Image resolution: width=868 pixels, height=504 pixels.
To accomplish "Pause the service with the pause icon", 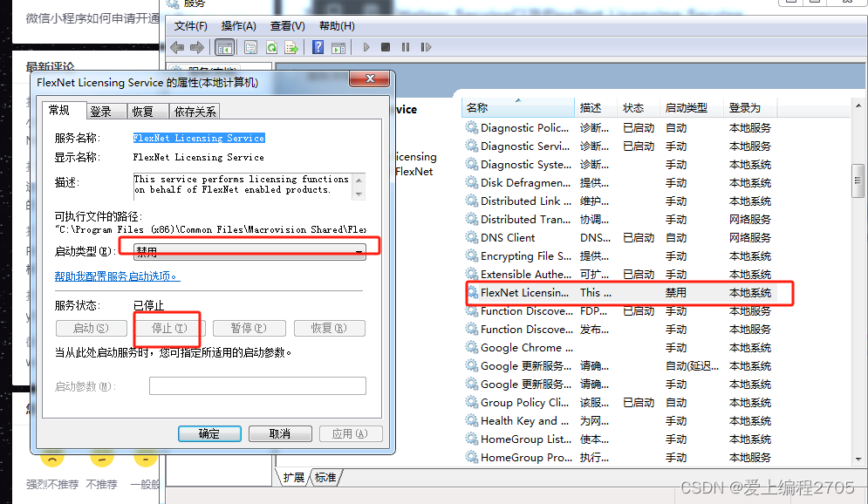I will pos(406,48).
